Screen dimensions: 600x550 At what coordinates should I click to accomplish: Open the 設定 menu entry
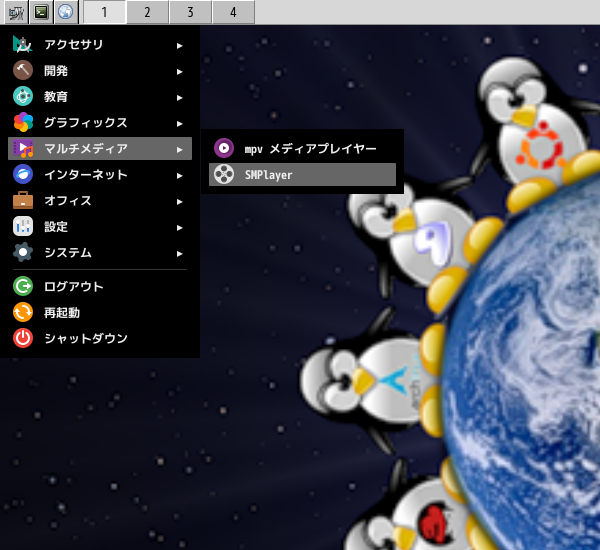[x=100, y=227]
